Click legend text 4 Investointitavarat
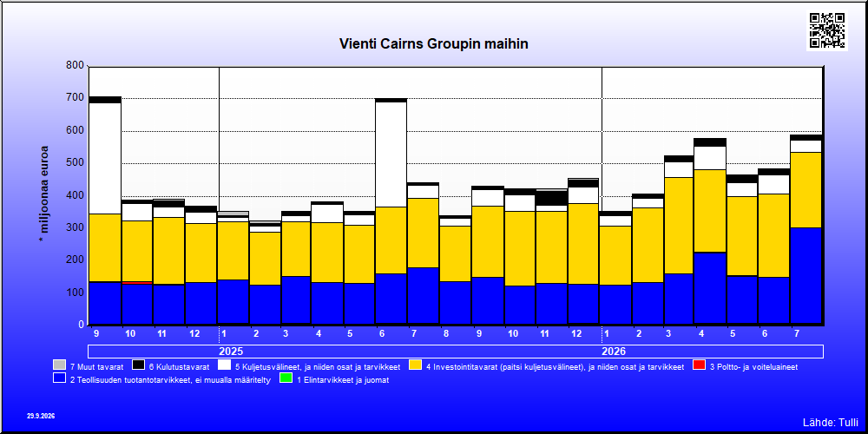Image resolution: width=868 pixels, height=434 pixels. 555,366
